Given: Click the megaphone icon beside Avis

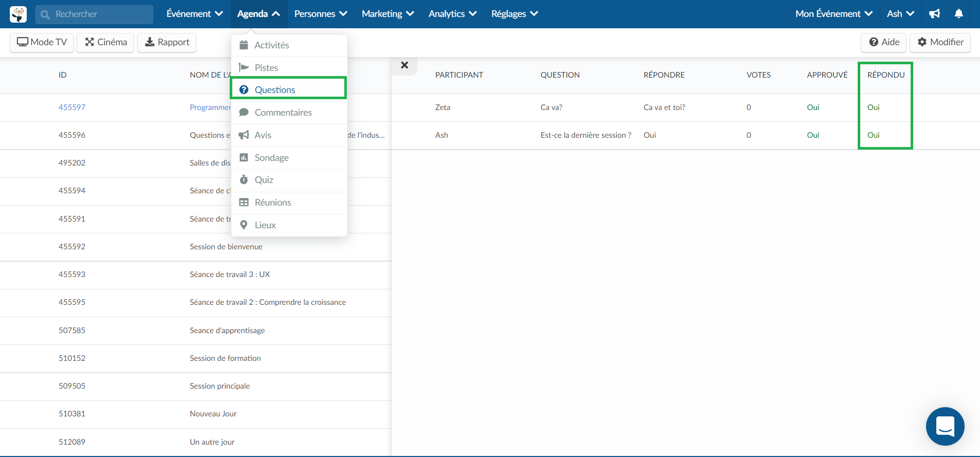Looking at the screenshot, I should pos(244,135).
